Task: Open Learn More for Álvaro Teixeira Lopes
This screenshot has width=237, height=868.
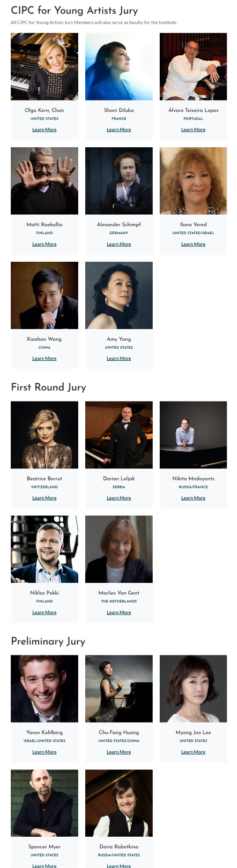Action: pos(193,130)
